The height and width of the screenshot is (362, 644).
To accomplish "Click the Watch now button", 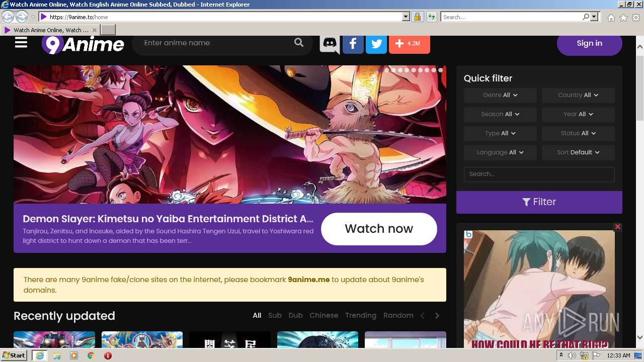I will click(x=379, y=229).
